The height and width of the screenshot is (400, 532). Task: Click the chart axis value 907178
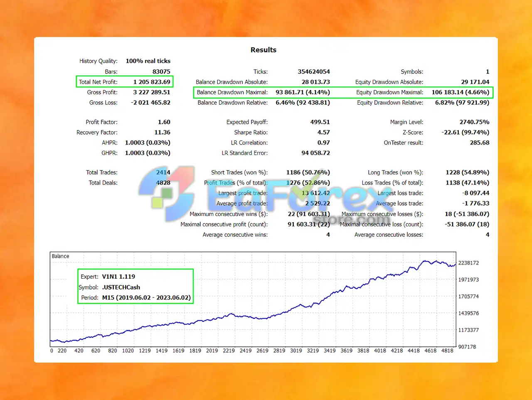coord(467,347)
